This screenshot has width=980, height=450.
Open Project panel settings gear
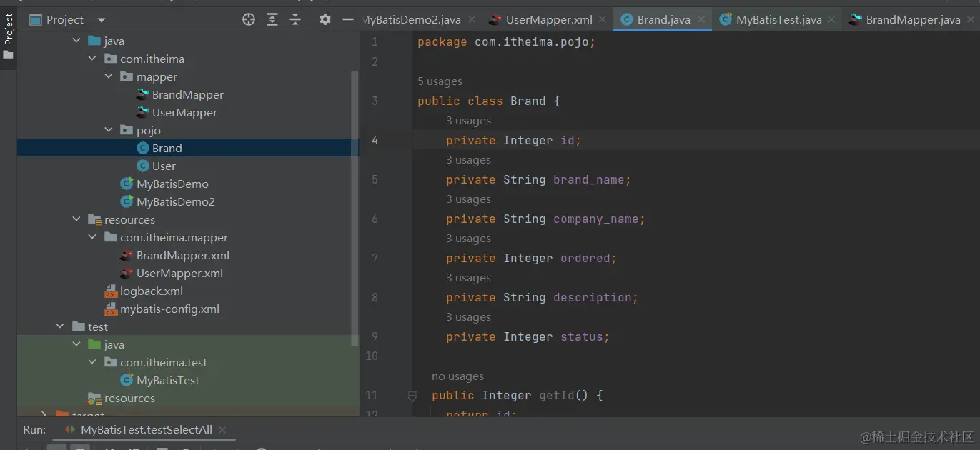[325, 19]
